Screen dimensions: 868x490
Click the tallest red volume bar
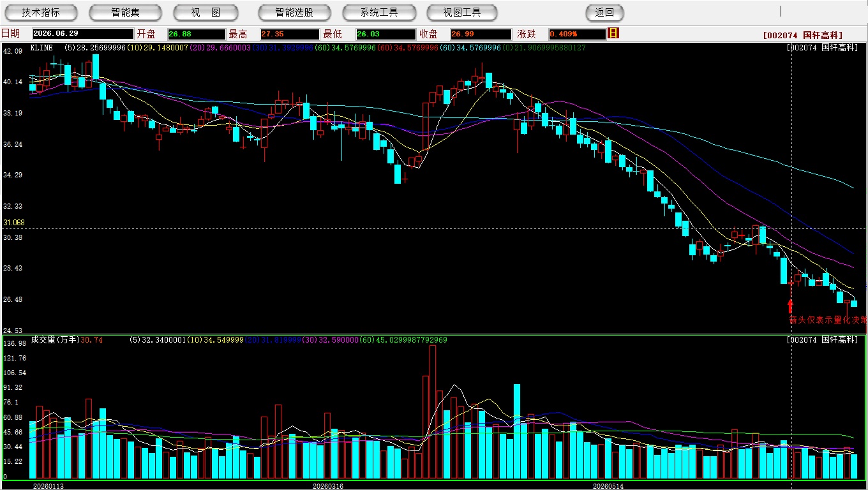click(433, 412)
